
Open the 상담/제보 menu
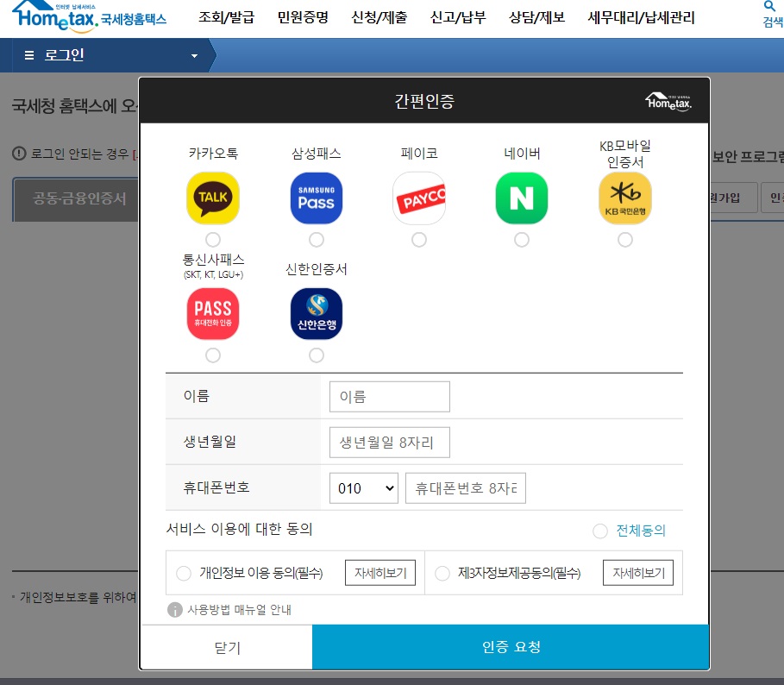click(536, 17)
